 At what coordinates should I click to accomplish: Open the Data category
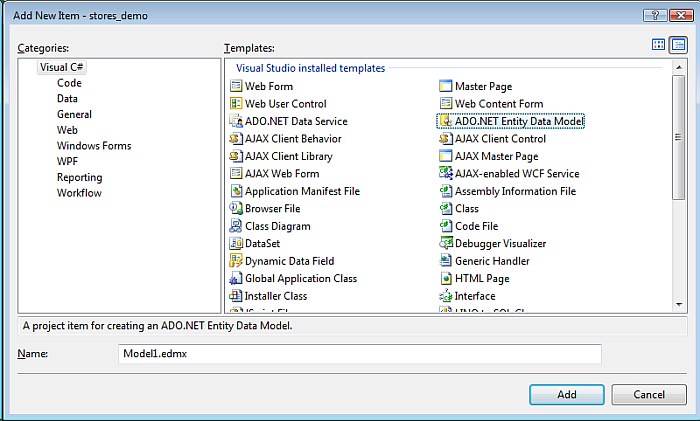[x=67, y=99]
